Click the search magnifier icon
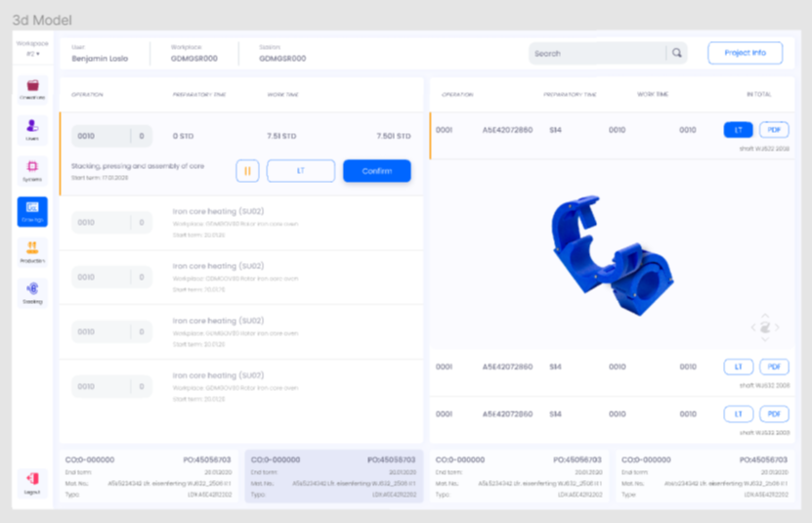 click(676, 54)
